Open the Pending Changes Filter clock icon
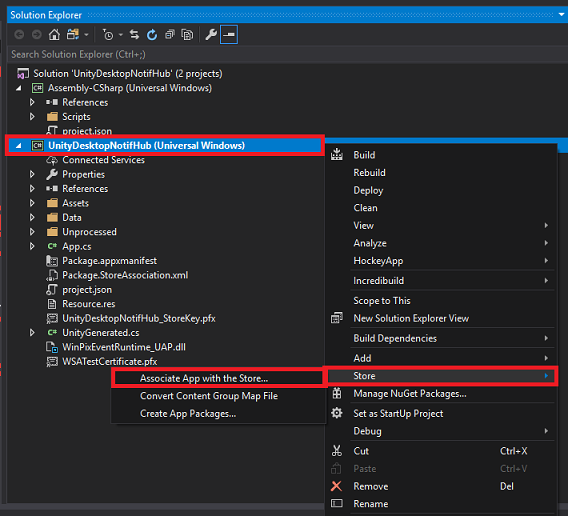 coord(108,35)
